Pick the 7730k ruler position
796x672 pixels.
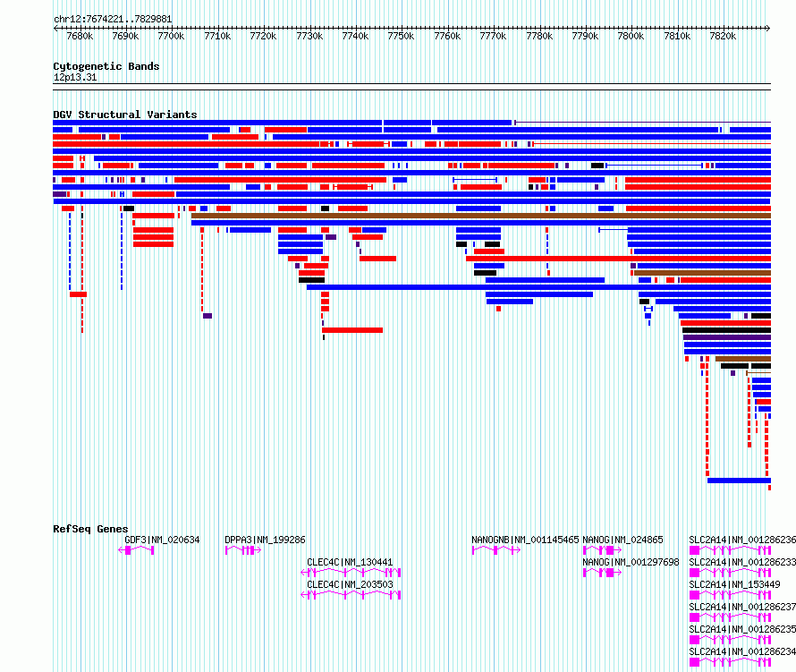[x=309, y=36]
